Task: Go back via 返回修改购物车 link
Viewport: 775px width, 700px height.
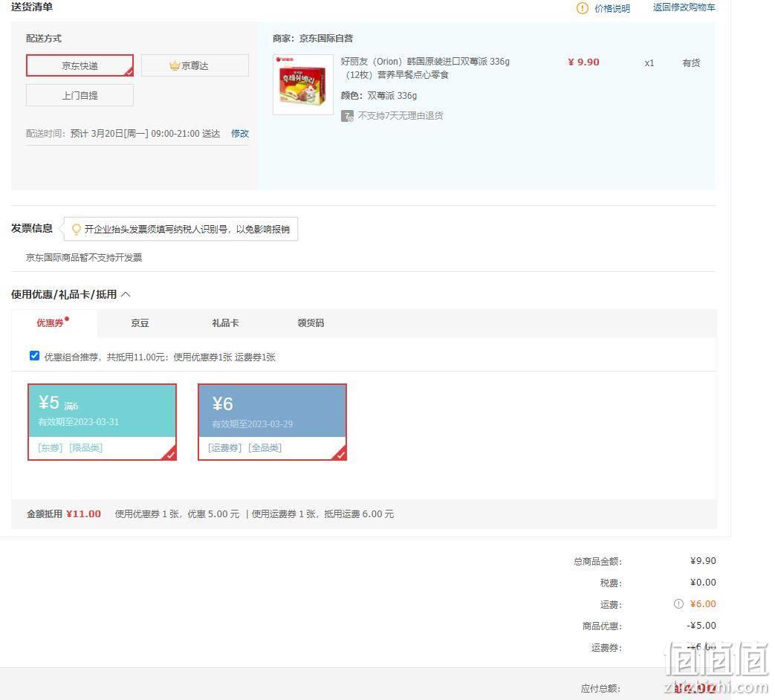Action: click(x=684, y=7)
